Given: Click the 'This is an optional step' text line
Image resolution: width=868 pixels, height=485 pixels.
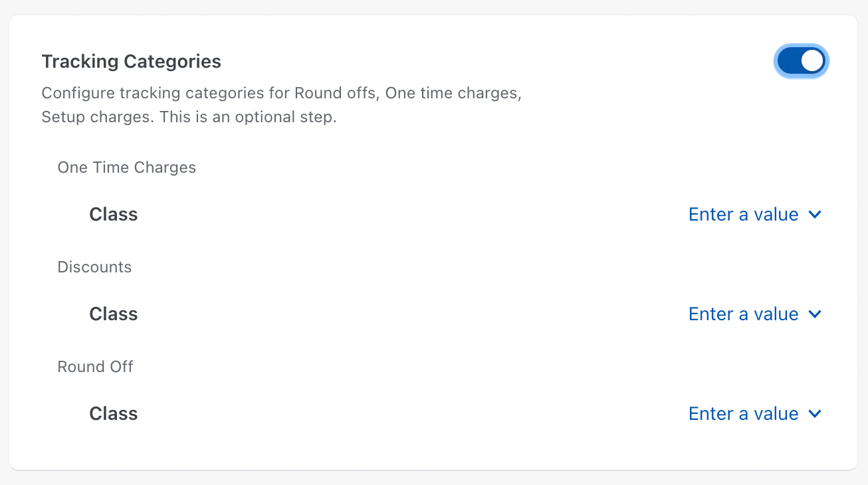Looking at the screenshot, I should pos(189,118).
